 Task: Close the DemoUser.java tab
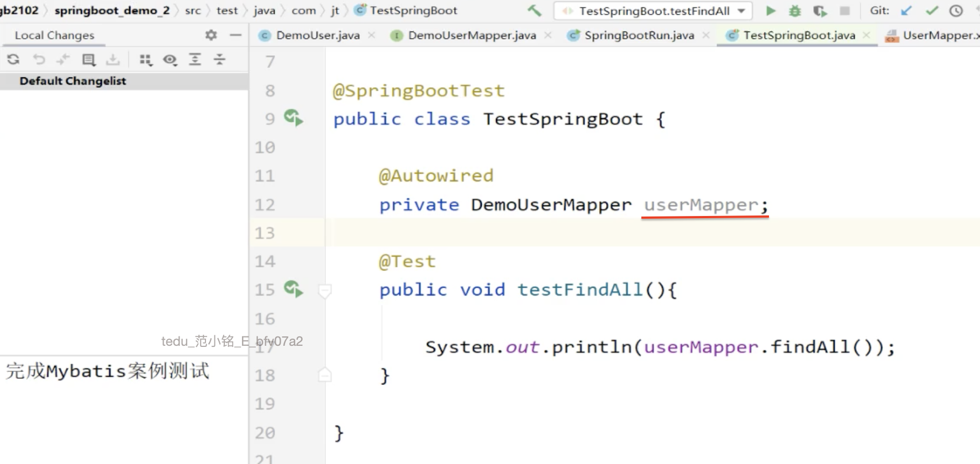pyautogui.click(x=372, y=35)
